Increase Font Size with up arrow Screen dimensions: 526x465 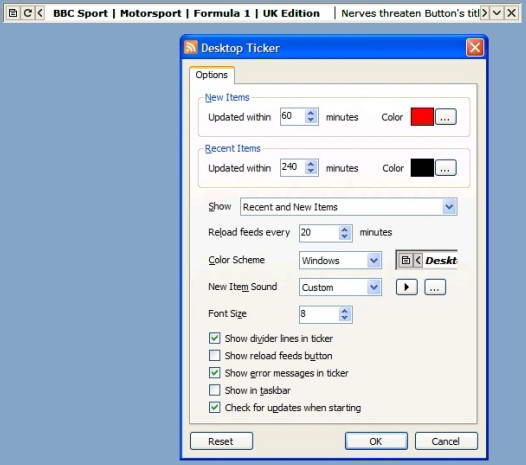click(345, 311)
